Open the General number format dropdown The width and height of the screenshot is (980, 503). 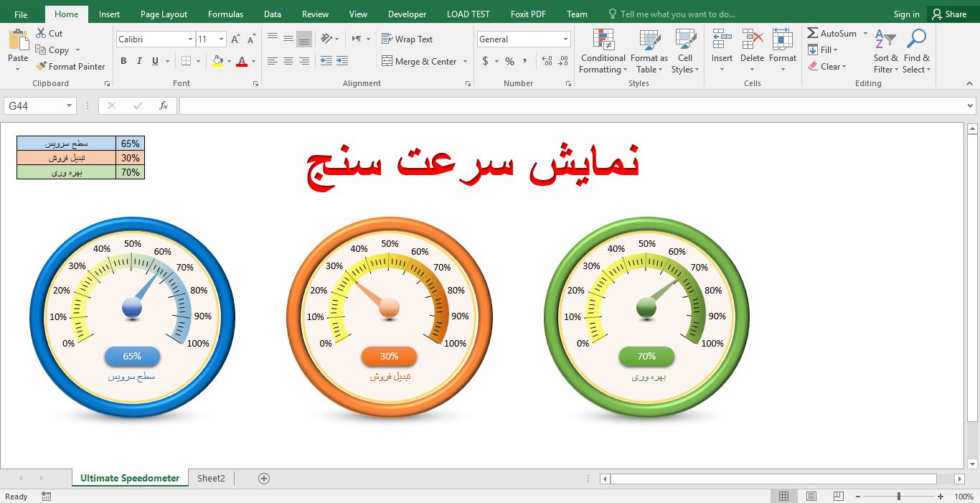(566, 39)
